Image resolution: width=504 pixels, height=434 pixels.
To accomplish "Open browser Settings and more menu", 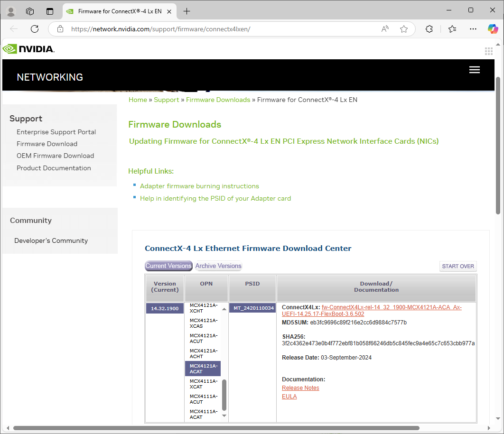I will pyautogui.click(x=473, y=29).
